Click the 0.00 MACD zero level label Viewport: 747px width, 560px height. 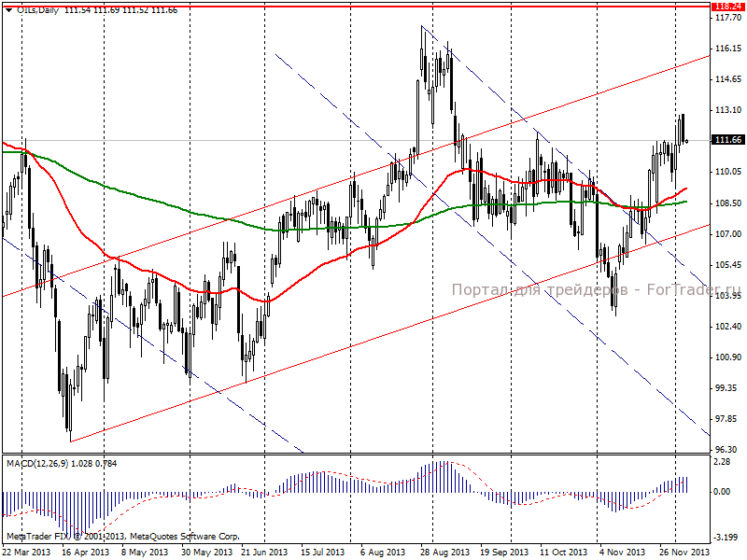click(723, 492)
